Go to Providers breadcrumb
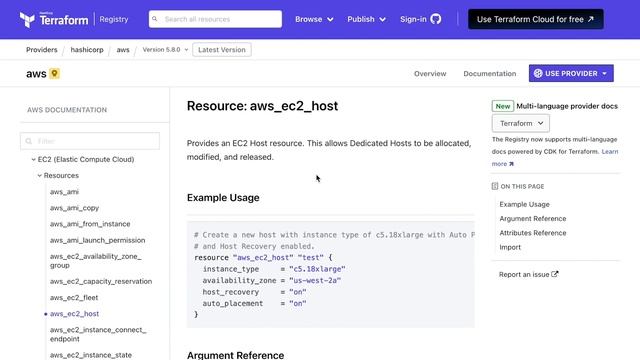Image resolution: width=640 pixels, height=360 pixels. pos(42,50)
